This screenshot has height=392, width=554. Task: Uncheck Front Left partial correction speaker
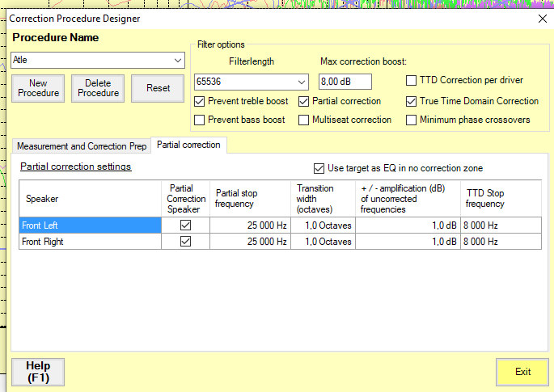click(185, 226)
